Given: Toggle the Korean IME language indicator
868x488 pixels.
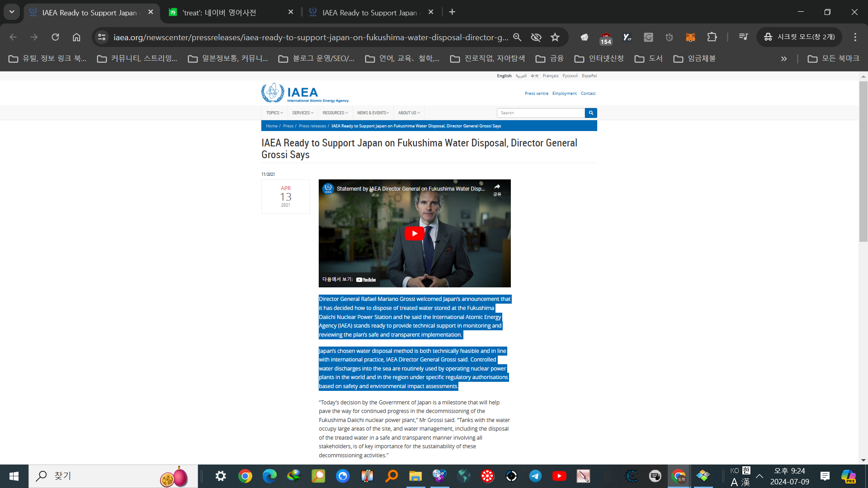Looking at the screenshot, I should 746,470.
